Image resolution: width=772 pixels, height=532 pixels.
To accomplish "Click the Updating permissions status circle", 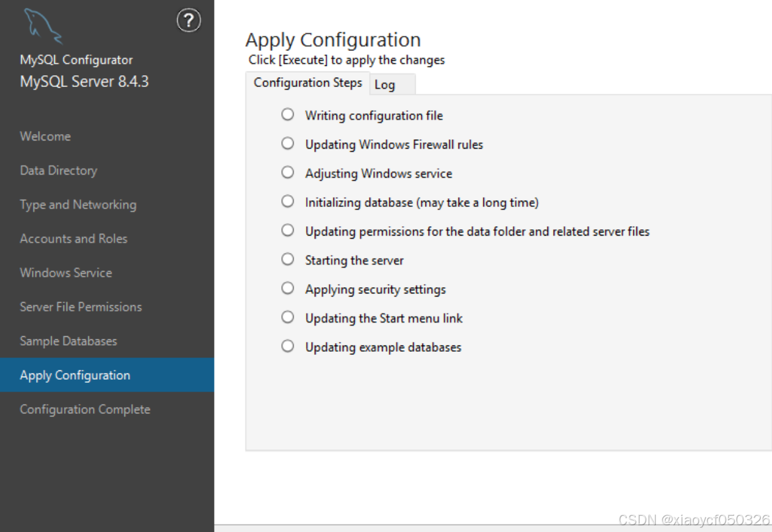I will coord(287,230).
